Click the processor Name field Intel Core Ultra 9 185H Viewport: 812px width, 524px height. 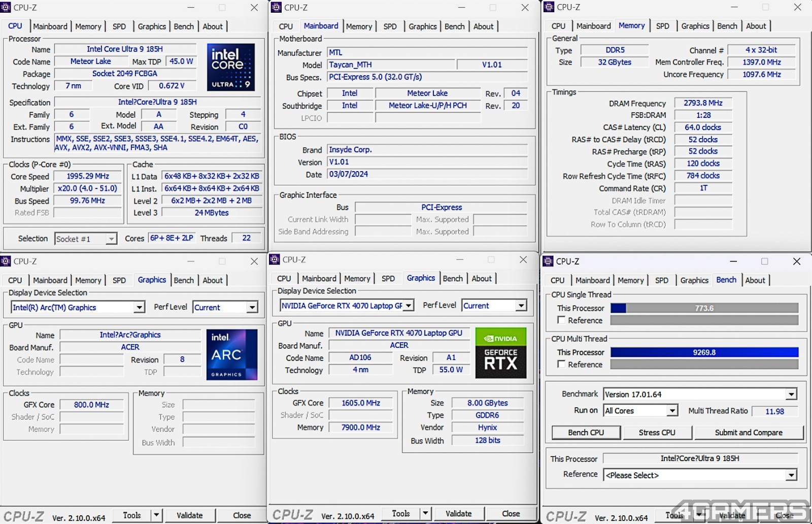click(125, 49)
